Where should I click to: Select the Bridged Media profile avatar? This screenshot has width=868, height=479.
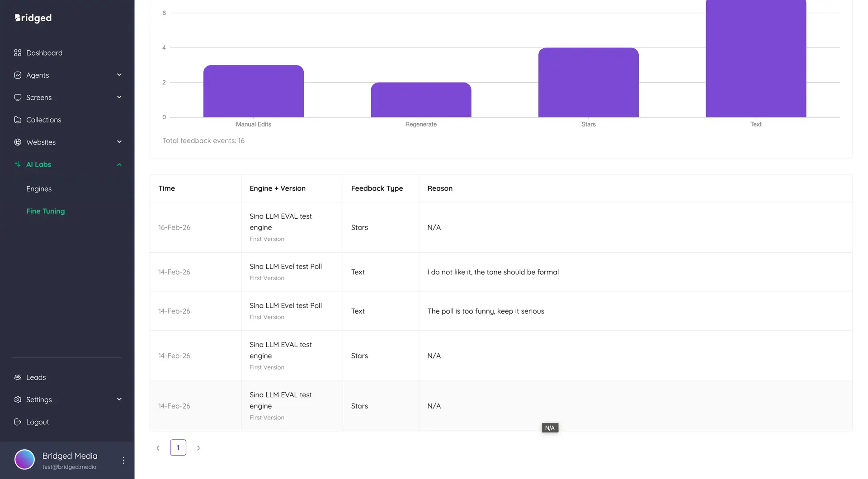coord(24,459)
